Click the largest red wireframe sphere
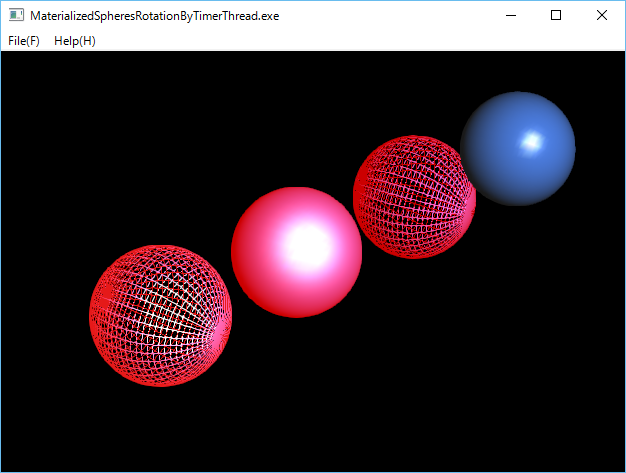Viewport: 626px width, 473px height. point(160,316)
